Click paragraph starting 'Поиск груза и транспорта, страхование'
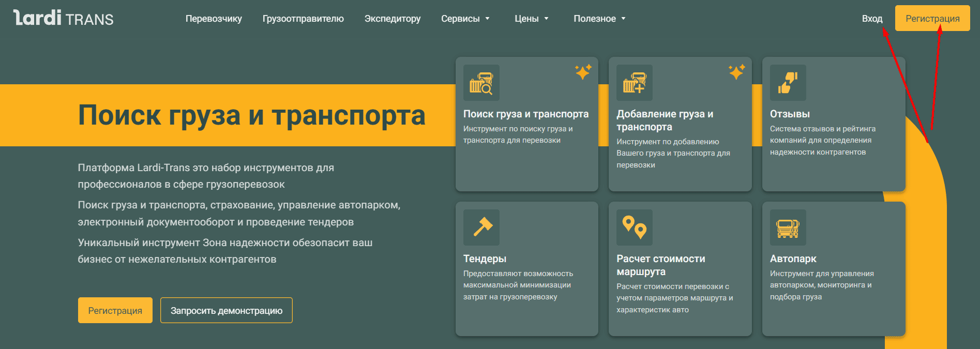Viewport: 980px width, 349px height. point(239,214)
